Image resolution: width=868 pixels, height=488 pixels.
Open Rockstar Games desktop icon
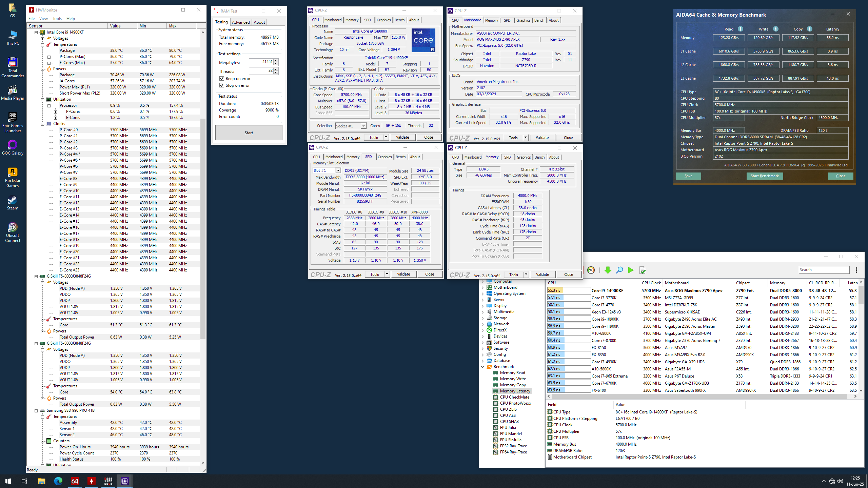(x=13, y=177)
